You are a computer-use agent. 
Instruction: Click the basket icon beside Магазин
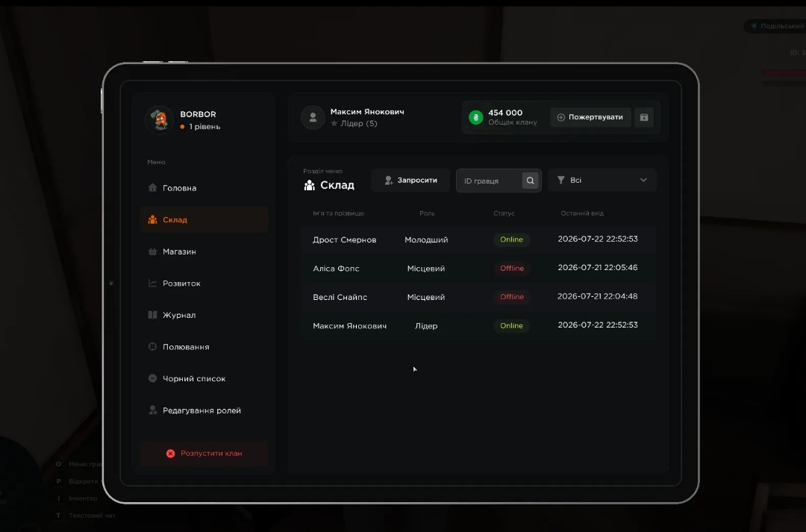(x=153, y=251)
